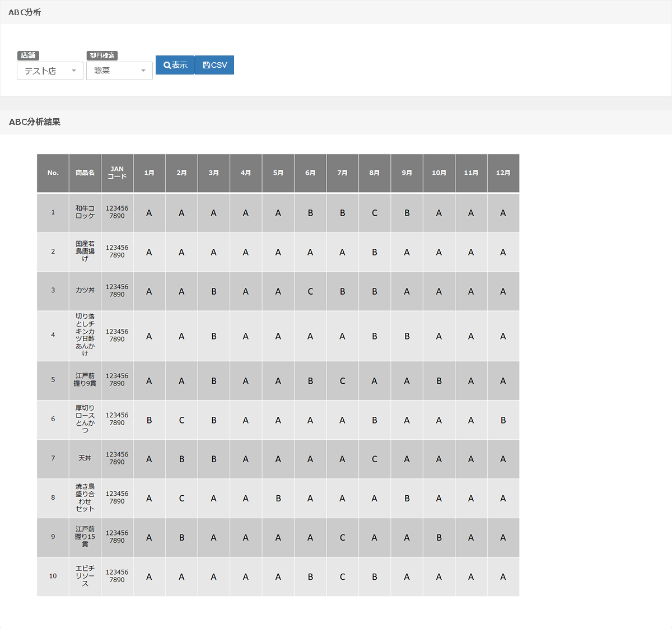Click the 商品名 column header
Image resolution: width=672 pixels, height=628 pixels.
[85, 173]
